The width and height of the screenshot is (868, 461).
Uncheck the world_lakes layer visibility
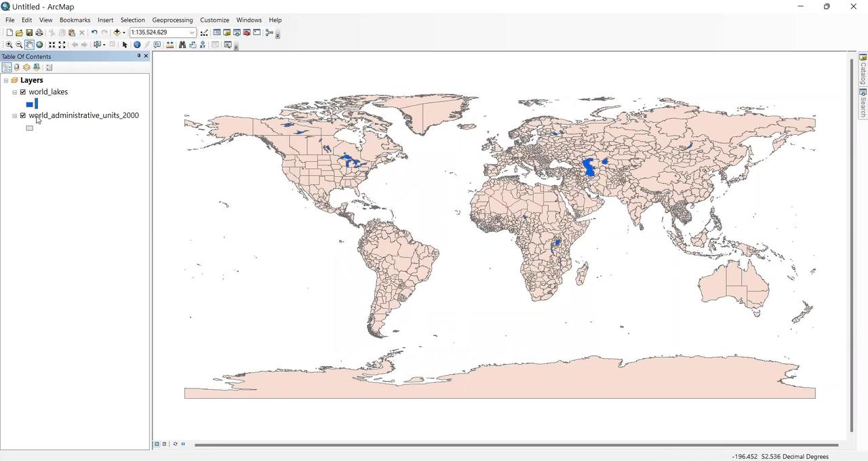coord(22,92)
